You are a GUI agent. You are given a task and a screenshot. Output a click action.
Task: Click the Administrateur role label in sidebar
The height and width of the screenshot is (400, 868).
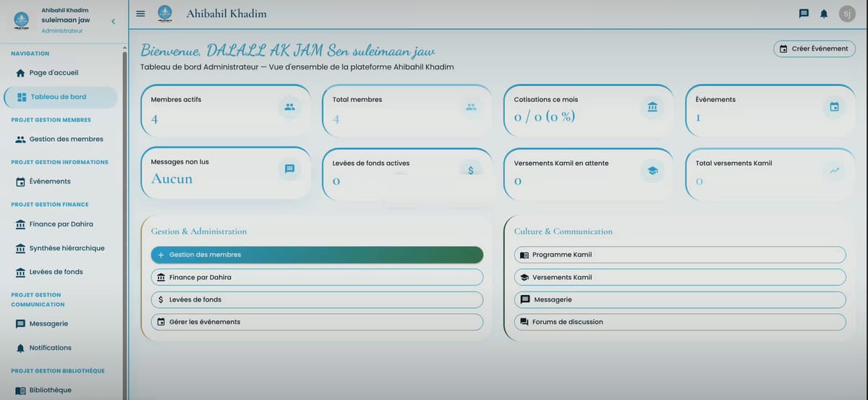(x=62, y=31)
